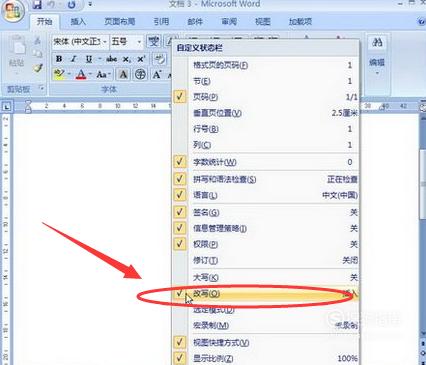The width and height of the screenshot is (426, 365).
Task: Switch to the 插入 tab
Action: 78,22
